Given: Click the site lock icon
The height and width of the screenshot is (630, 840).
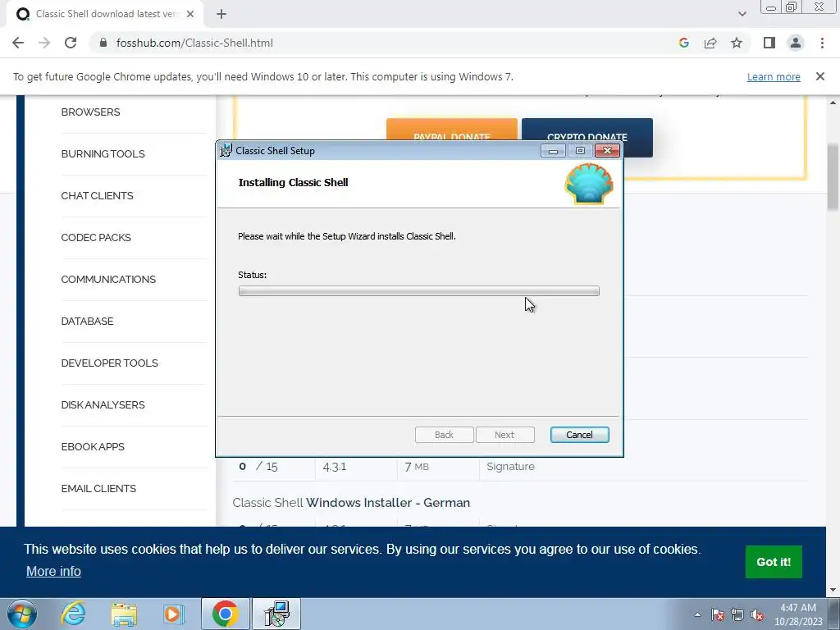Looking at the screenshot, I should click(x=103, y=43).
